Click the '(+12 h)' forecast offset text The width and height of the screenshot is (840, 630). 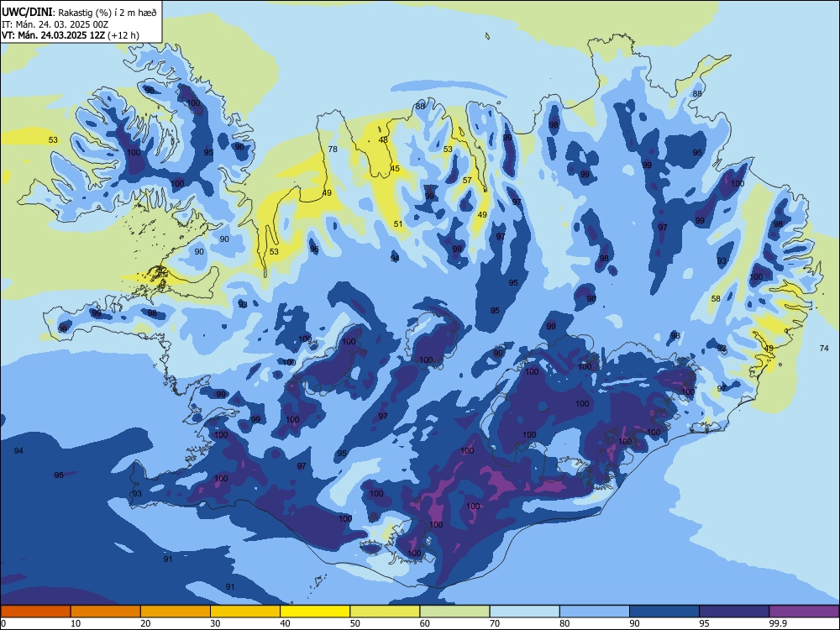tap(123, 35)
